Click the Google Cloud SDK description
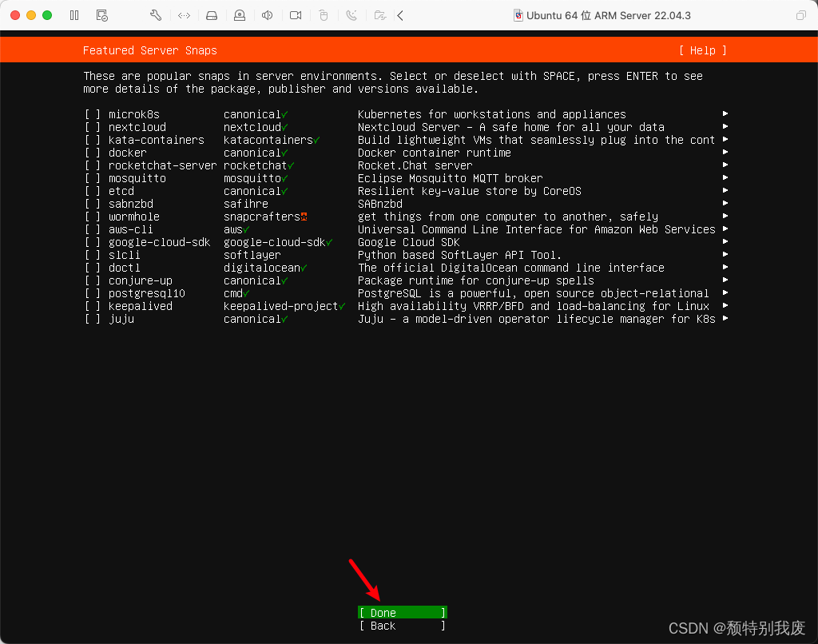Image resolution: width=818 pixels, height=644 pixels. coord(408,242)
